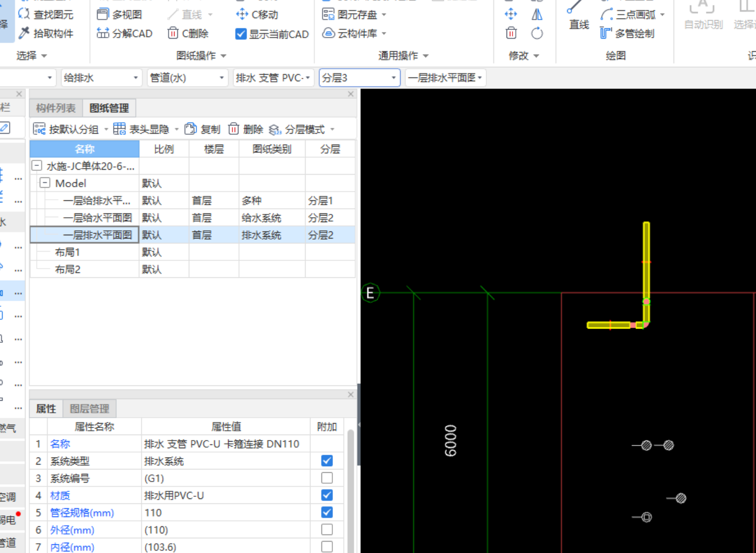Viewport: 756px width, 553px height.
Task: Close the drawing management panel
Action: click(x=351, y=94)
